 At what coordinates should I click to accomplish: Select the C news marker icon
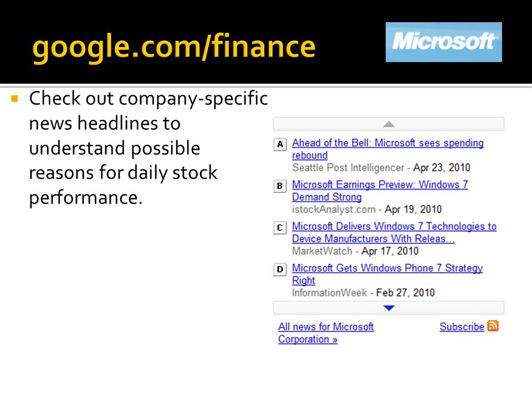pos(280,228)
